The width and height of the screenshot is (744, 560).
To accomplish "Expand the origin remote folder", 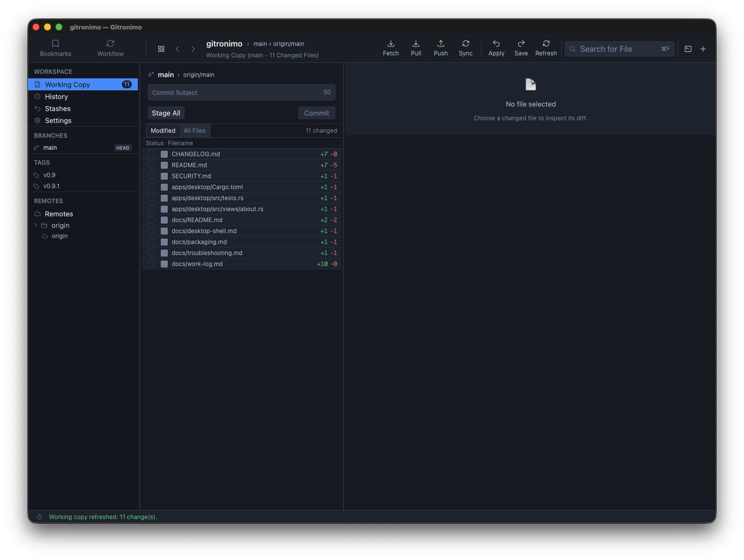I will (x=36, y=226).
